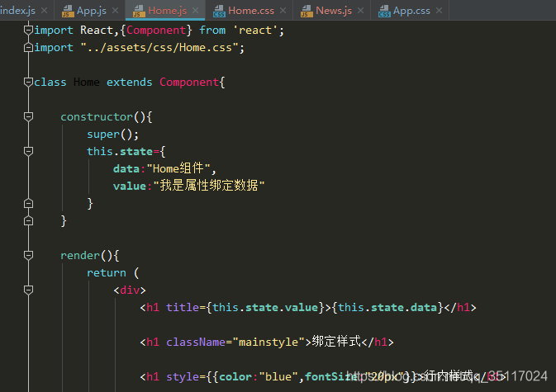Click the return keyword in render

click(x=107, y=273)
